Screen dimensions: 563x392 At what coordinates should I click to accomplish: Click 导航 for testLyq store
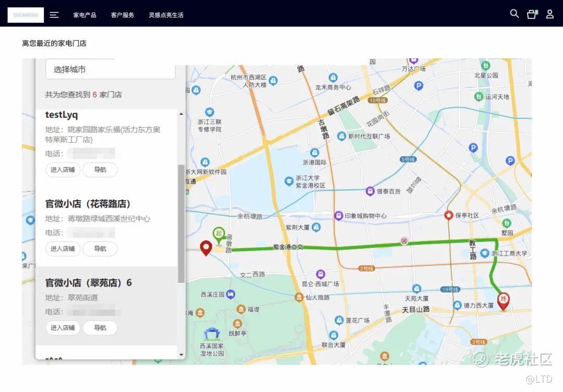(x=100, y=169)
